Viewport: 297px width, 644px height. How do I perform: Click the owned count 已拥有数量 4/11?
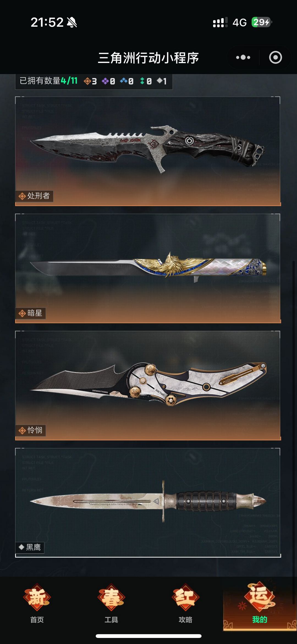[x=49, y=81]
